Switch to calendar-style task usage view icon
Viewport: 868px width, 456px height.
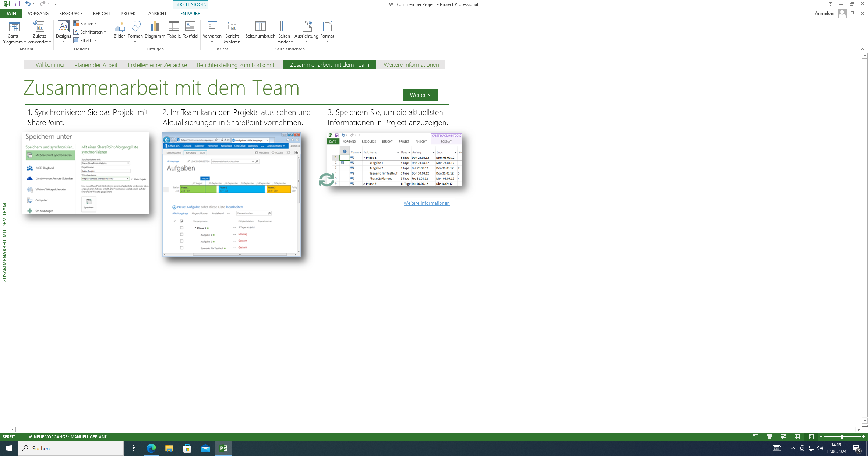[x=769, y=437]
